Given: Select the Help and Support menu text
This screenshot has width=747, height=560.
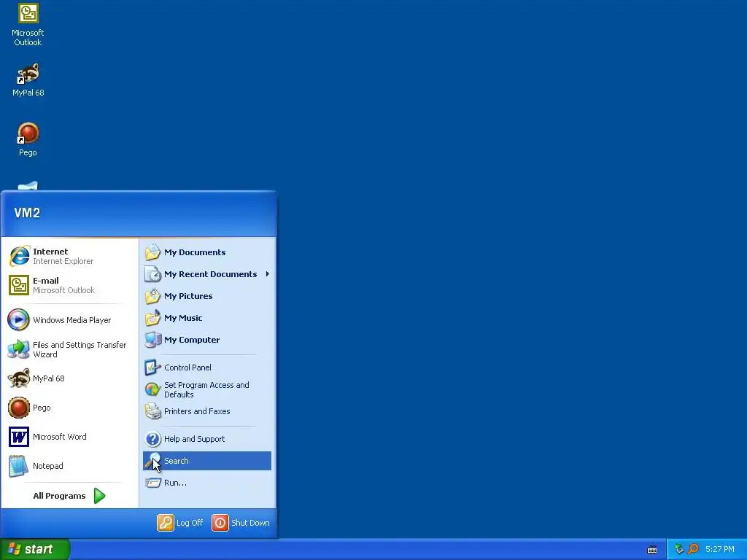Looking at the screenshot, I should (194, 438).
